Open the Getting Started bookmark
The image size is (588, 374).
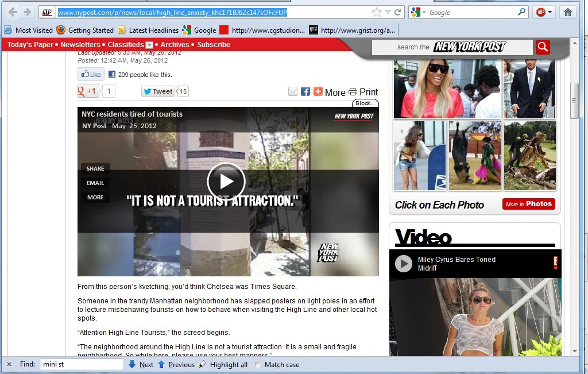85,30
